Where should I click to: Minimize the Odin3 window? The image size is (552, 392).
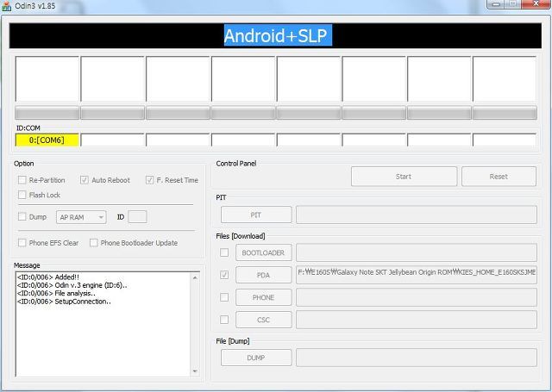coord(497,4)
